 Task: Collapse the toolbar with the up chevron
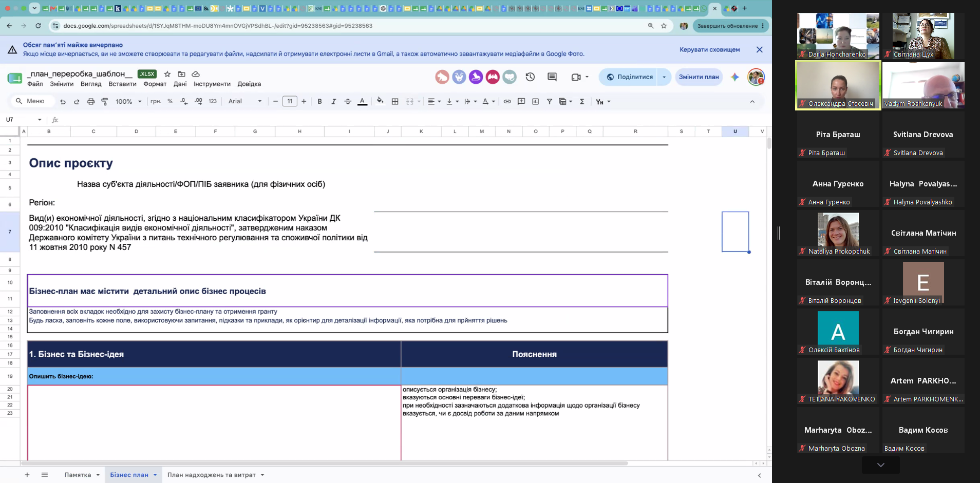click(x=752, y=101)
